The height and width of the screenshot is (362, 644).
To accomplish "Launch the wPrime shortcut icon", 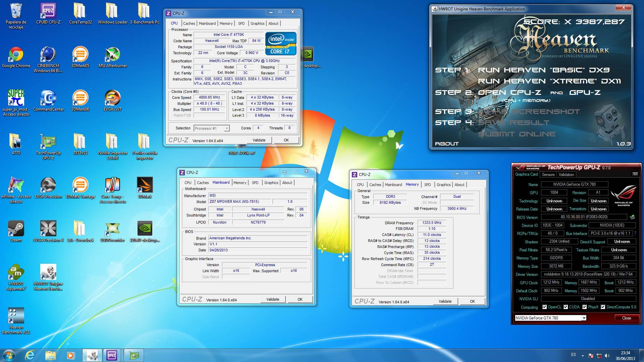I will point(16,190).
